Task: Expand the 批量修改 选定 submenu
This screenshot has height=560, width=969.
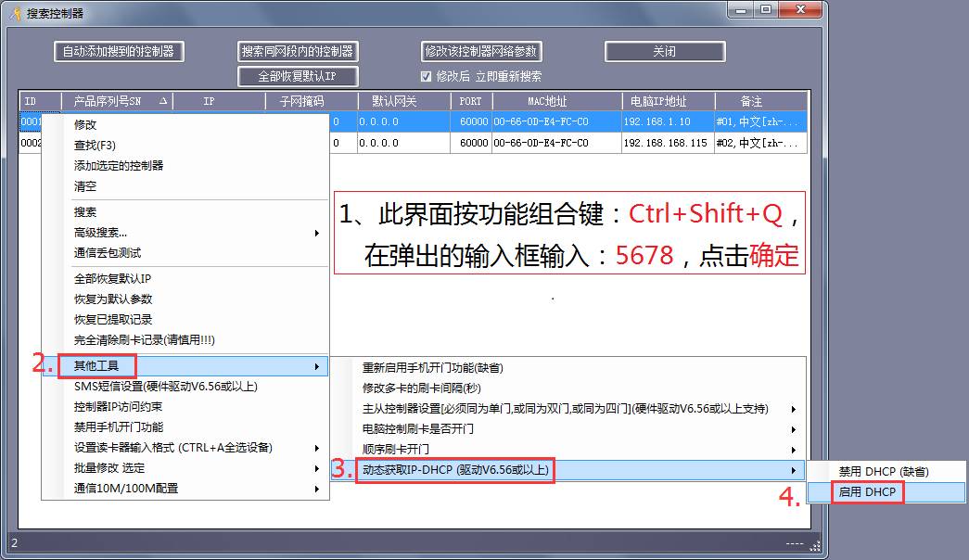Action: click(185, 468)
